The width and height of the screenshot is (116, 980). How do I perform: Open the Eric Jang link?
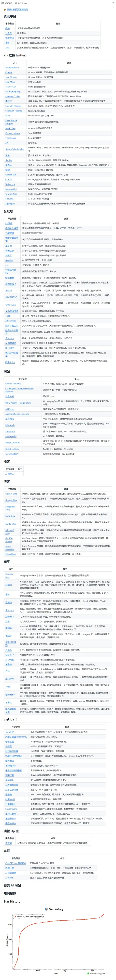[10, 199]
